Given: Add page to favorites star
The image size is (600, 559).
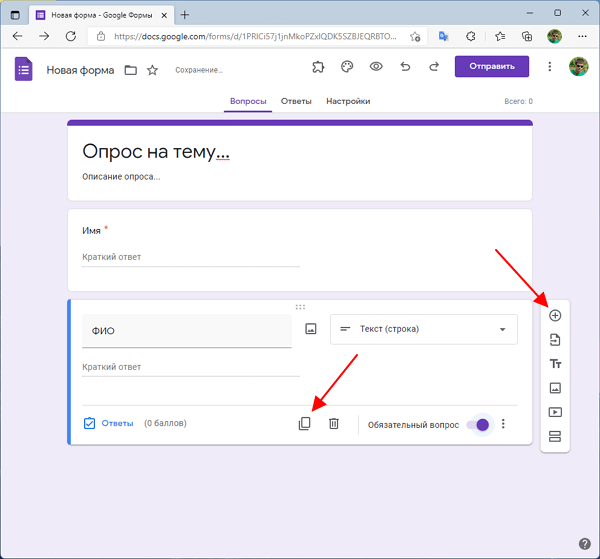Looking at the screenshot, I should pyautogui.click(x=415, y=37).
